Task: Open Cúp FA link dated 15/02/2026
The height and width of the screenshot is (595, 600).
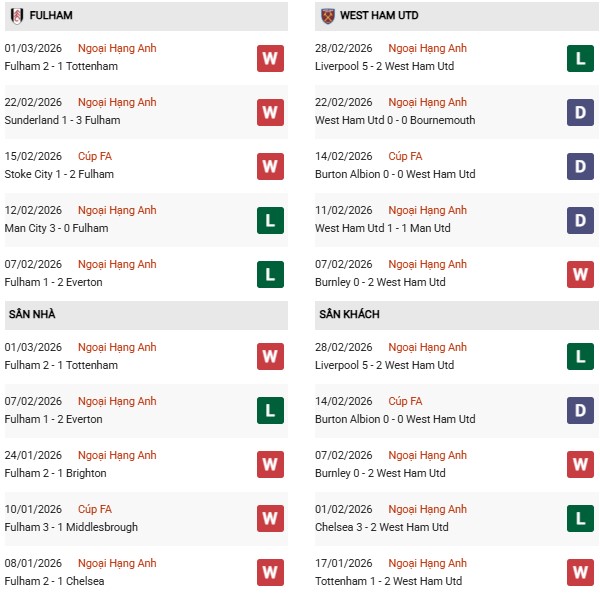Action: tap(95, 156)
